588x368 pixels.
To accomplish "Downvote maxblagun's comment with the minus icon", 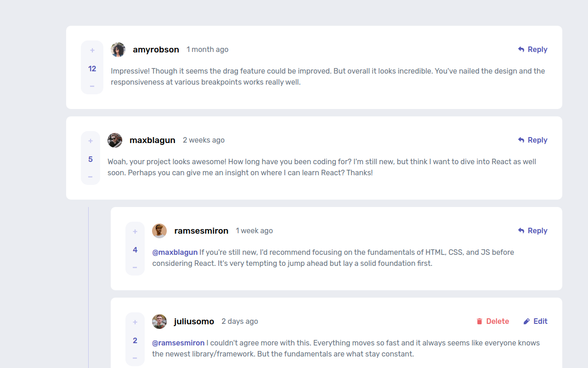I will (90, 177).
